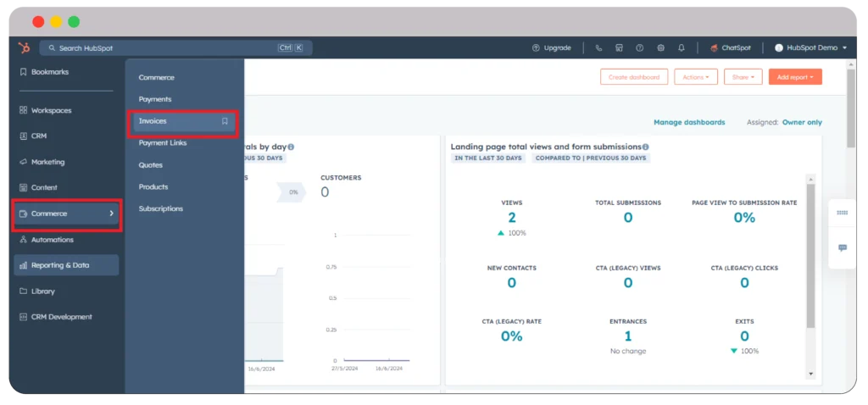
Task: Select Invoices in the Commerce submenu
Action: [153, 121]
